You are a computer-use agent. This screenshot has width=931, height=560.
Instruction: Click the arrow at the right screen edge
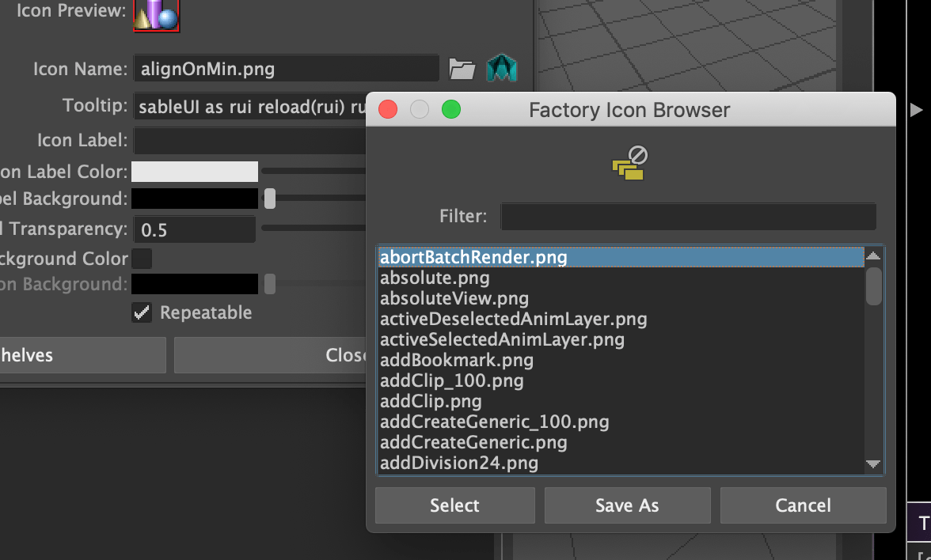coord(917,110)
